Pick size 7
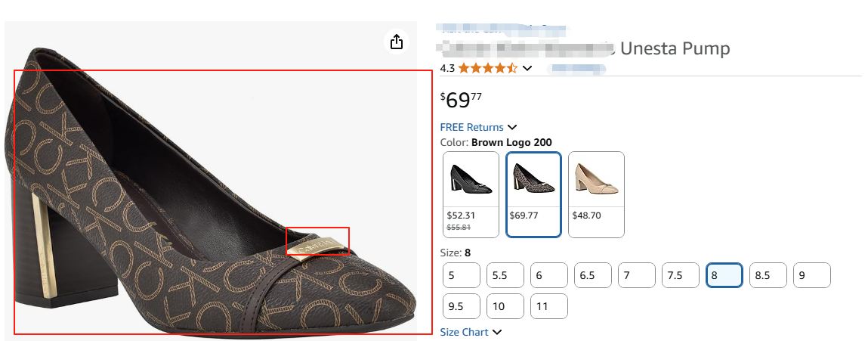This screenshot has width=868, height=341. (637, 275)
